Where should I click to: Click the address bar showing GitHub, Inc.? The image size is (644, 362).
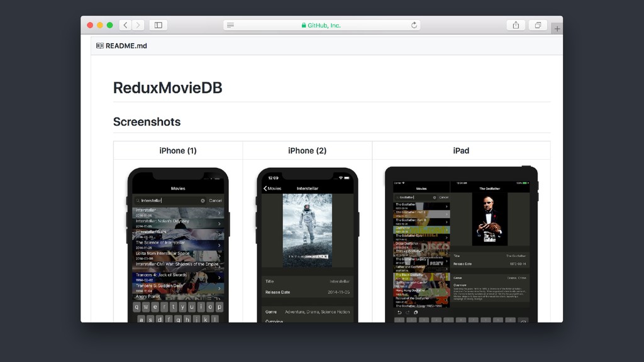tap(321, 25)
